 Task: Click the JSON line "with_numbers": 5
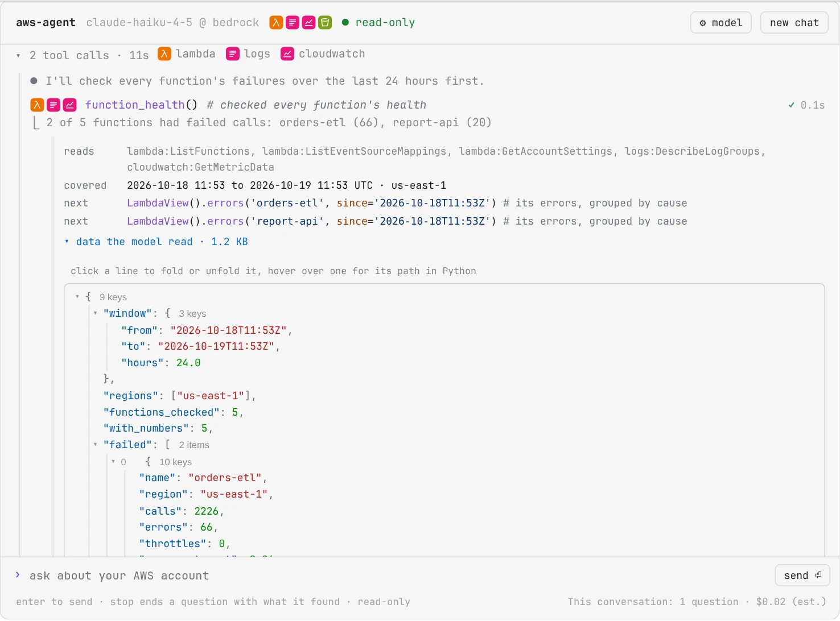coord(158,428)
